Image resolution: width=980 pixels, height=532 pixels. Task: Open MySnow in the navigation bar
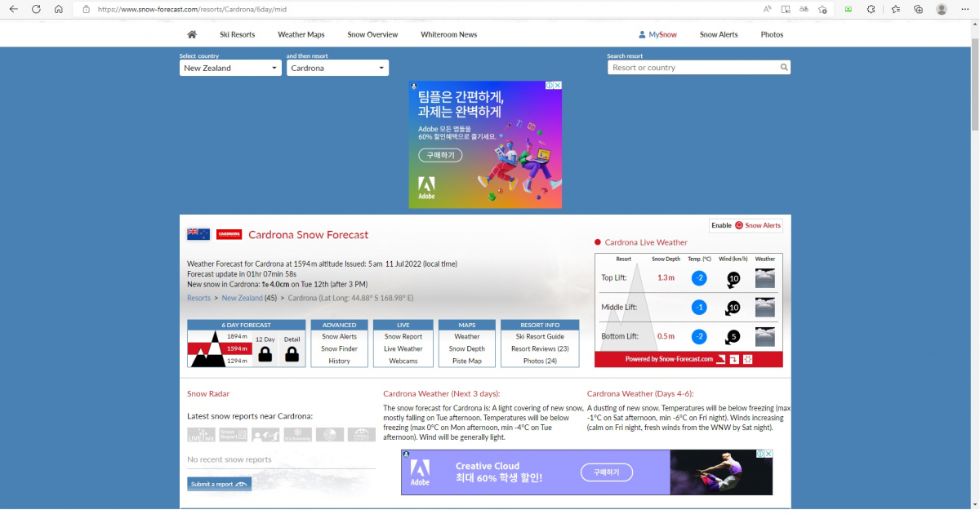657,34
